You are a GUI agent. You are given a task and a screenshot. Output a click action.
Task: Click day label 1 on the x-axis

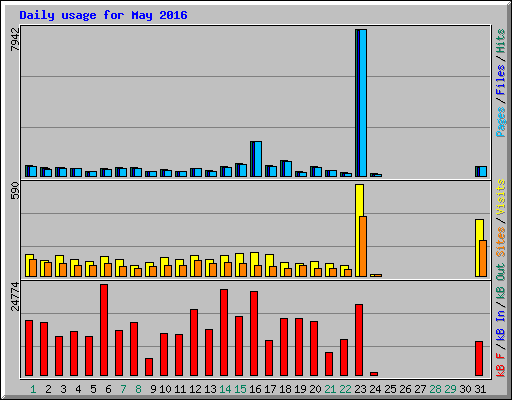33,389
